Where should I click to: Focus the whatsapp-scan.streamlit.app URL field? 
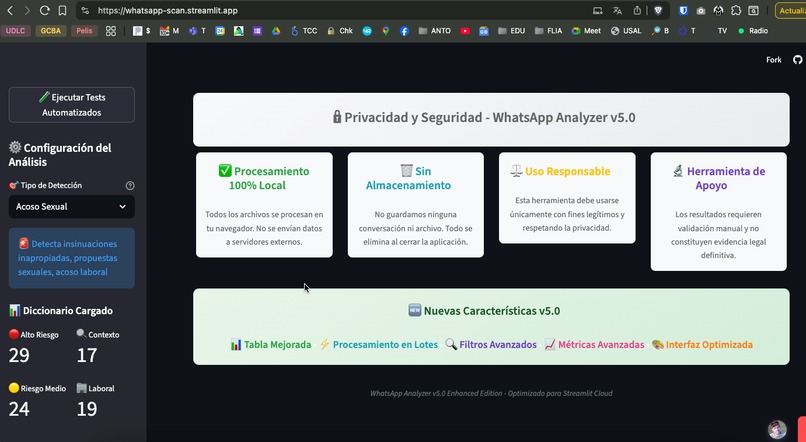pyautogui.click(x=168, y=10)
